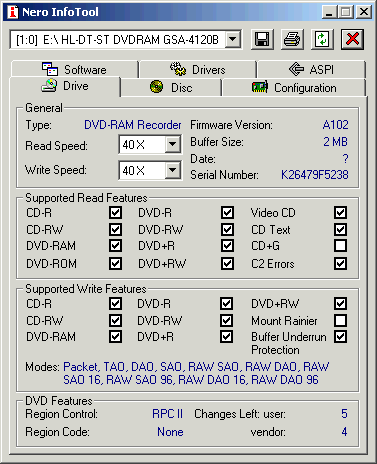Click the buffer size 2 MB value
This screenshot has height=464, width=377.
pyautogui.click(x=335, y=142)
